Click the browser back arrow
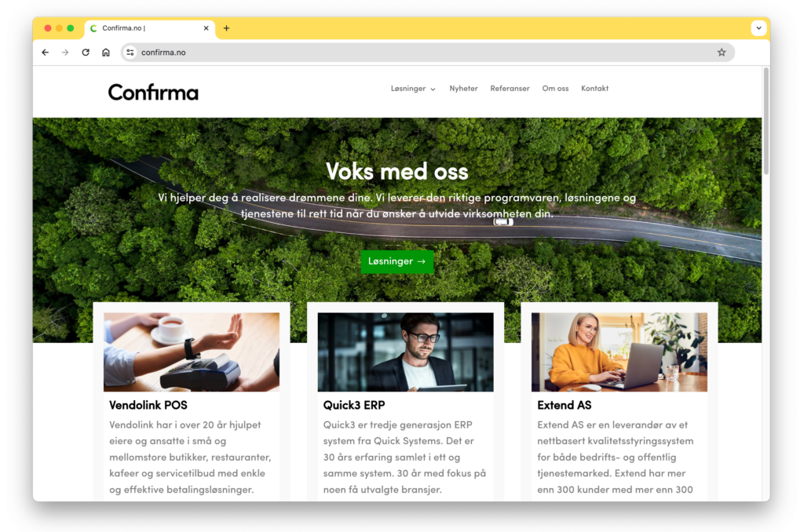The width and height of the screenshot is (804, 532). point(45,53)
